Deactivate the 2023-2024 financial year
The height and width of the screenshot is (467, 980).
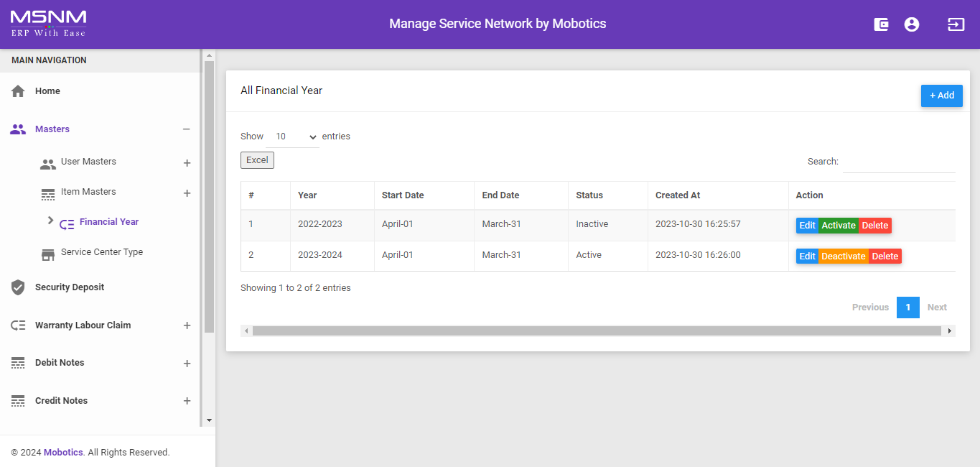tap(843, 256)
